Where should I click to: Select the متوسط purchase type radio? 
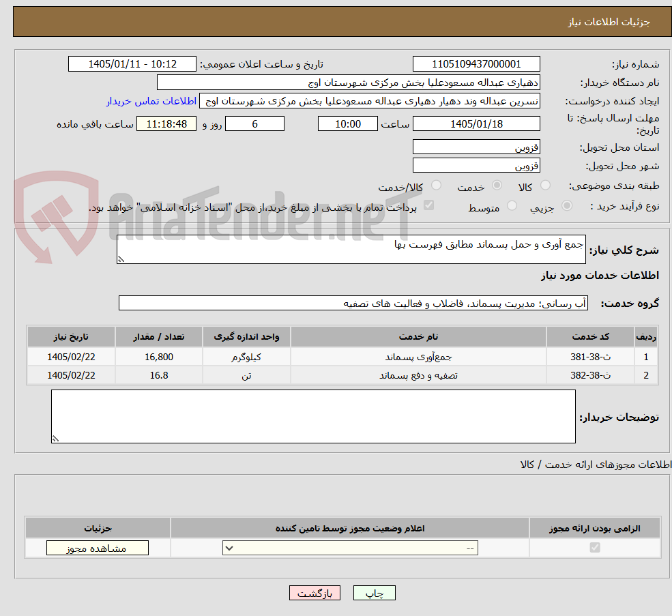coord(512,206)
